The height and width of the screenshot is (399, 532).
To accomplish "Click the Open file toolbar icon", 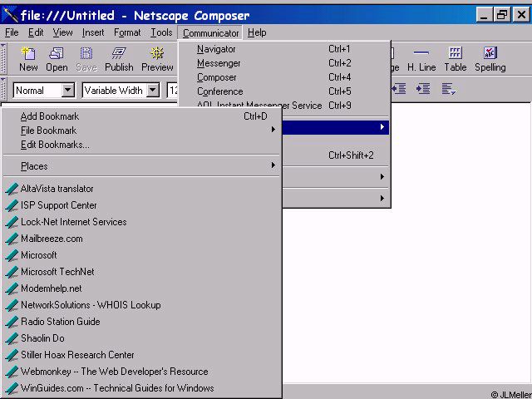I will coord(57,53).
